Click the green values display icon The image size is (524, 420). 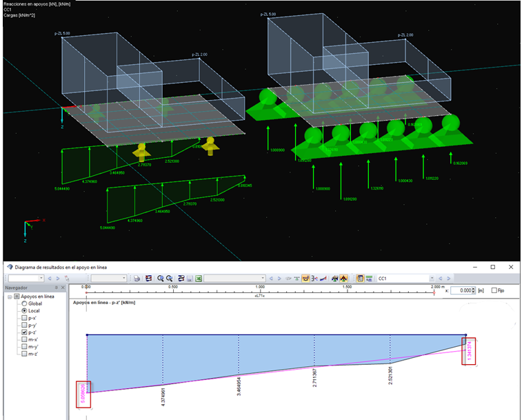[369, 279]
